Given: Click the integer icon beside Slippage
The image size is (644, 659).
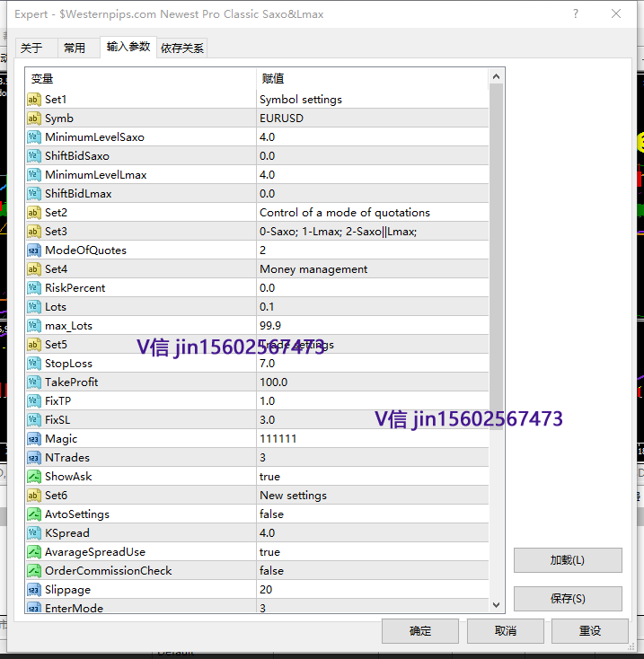Looking at the screenshot, I should tap(34, 590).
